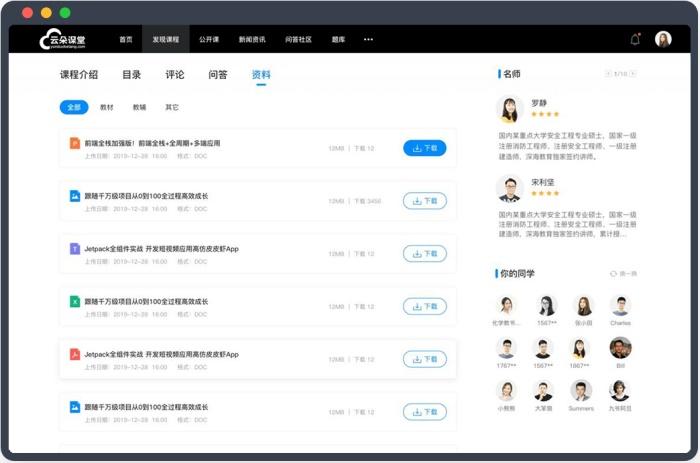Click the notification bell icon
The height and width of the screenshot is (463, 700).
coord(635,39)
